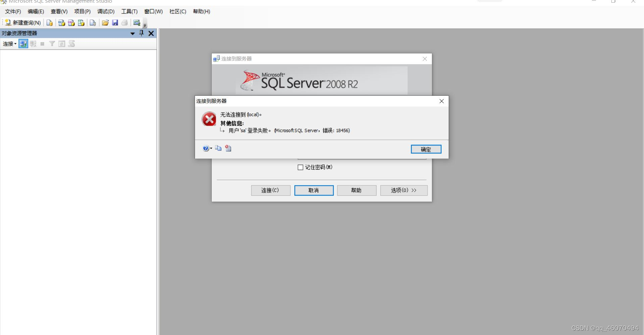The height and width of the screenshot is (335, 644).
Task: Open the 调试(D) menu
Action: click(x=106, y=11)
